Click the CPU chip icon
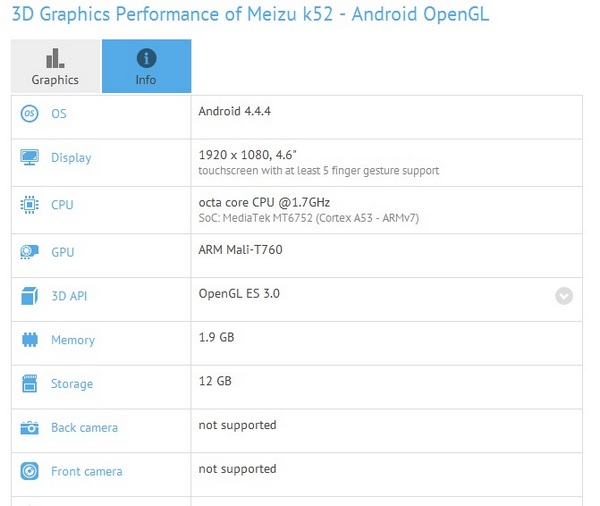 point(29,205)
